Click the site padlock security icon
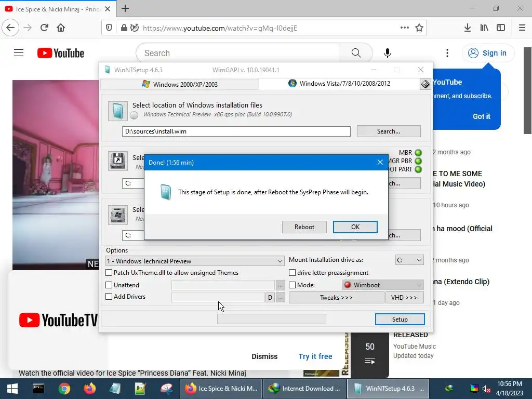 (124, 28)
